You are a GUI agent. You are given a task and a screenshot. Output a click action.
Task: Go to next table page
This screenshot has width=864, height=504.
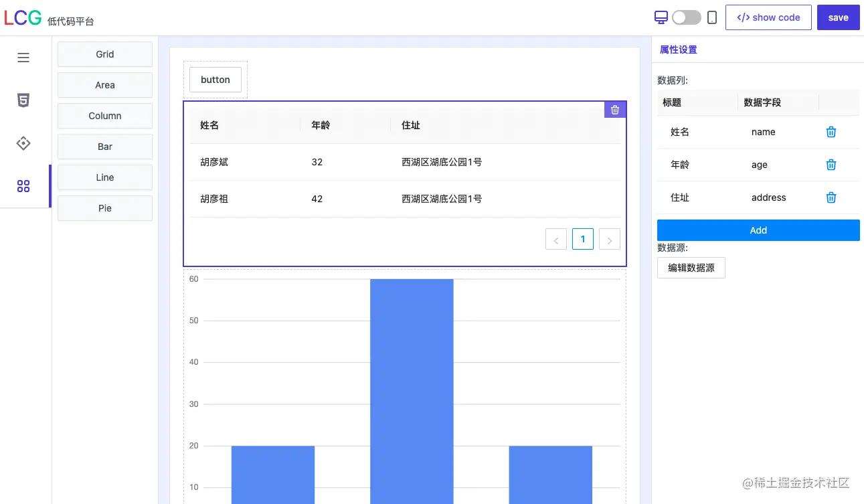610,240
